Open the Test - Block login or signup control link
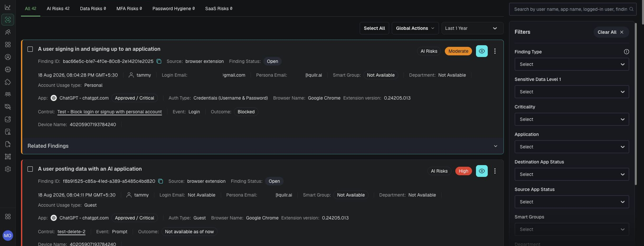Viewport: 644px width, 246px height. 109,112
